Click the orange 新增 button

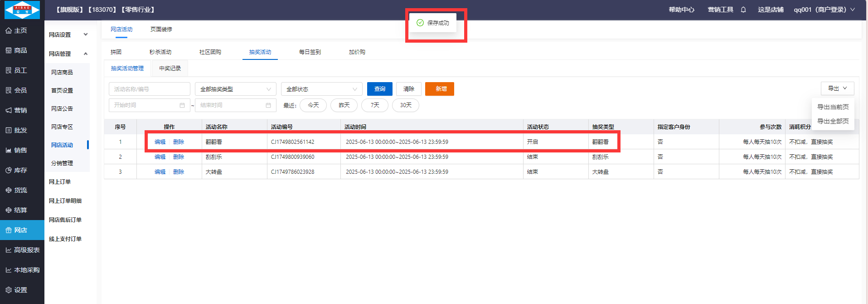(439, 89)
